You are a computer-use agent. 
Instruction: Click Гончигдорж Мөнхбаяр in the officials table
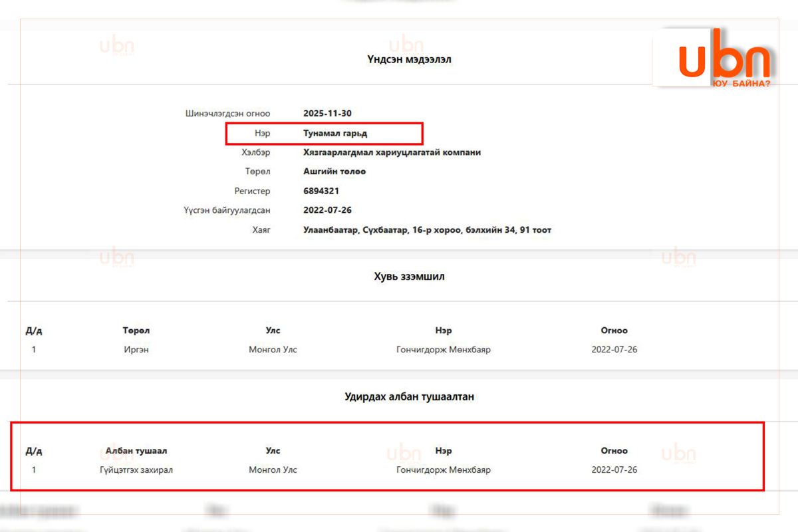pos(443,470)
